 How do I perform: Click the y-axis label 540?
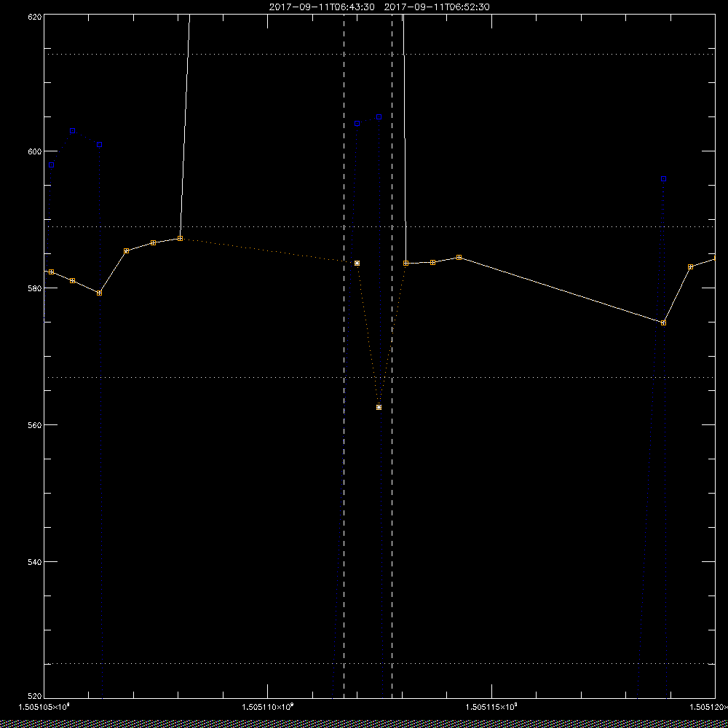click(x=35, y=561)
